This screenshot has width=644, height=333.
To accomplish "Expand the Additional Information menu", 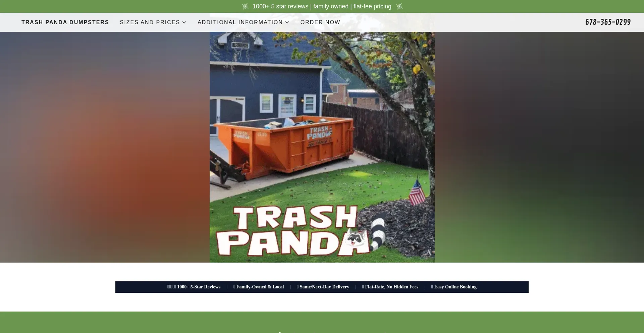I will tap(243, 22).
